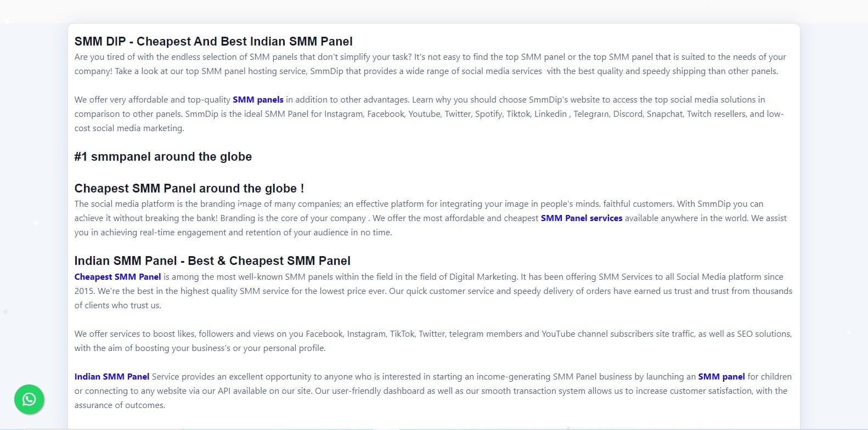This screenshot has height=430, width=868.
Task: Open the "SMM Panel services" link
Action: (581, 218)
